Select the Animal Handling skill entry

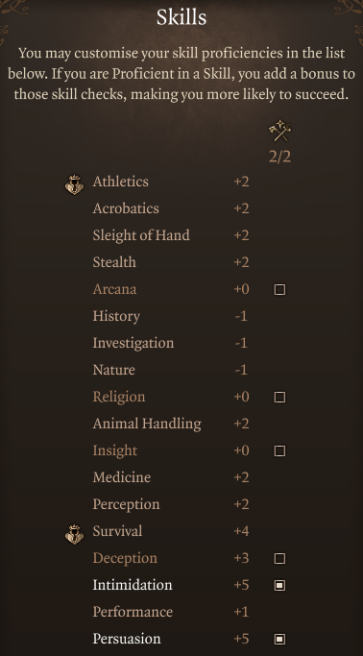pyautogui.click(x=147, y=424)
